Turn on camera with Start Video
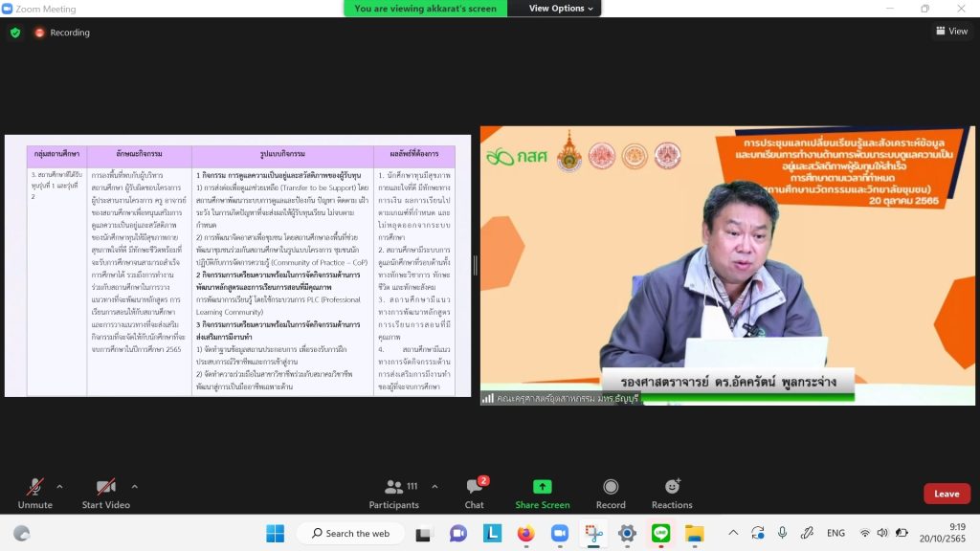 click(105, 487)
